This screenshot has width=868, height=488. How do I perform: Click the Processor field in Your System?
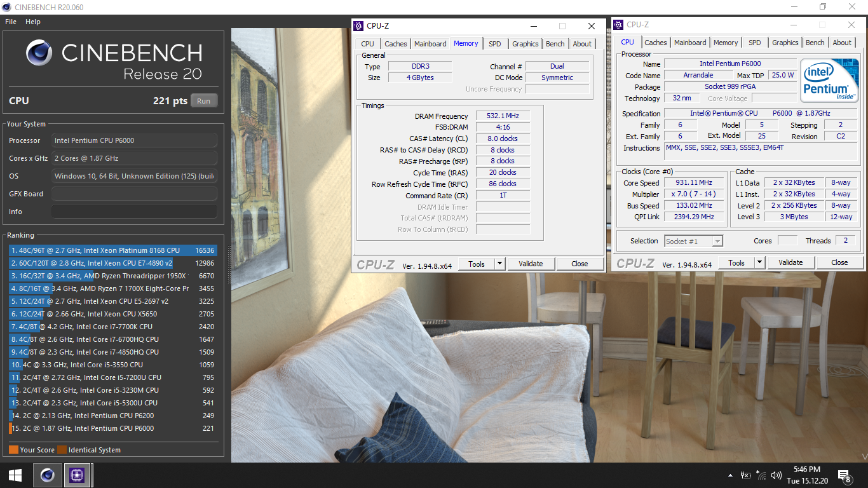[x=134, y=140]
